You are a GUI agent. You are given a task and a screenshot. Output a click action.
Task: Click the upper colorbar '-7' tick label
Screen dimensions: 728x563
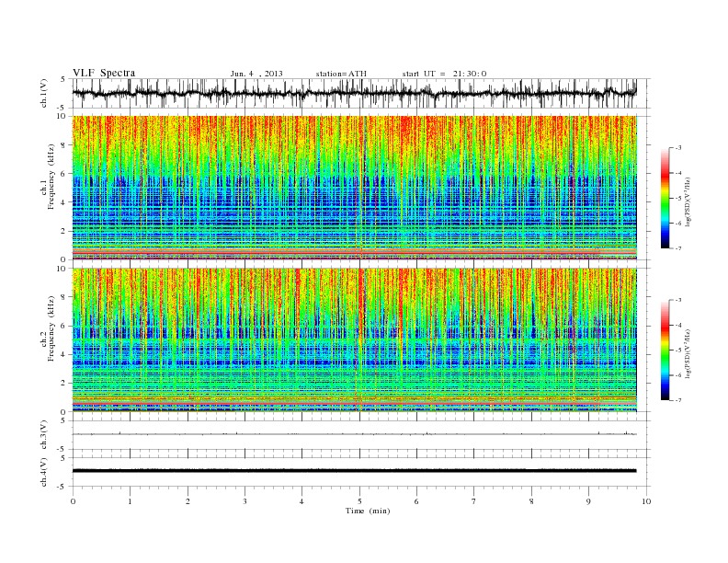point(678,248)
